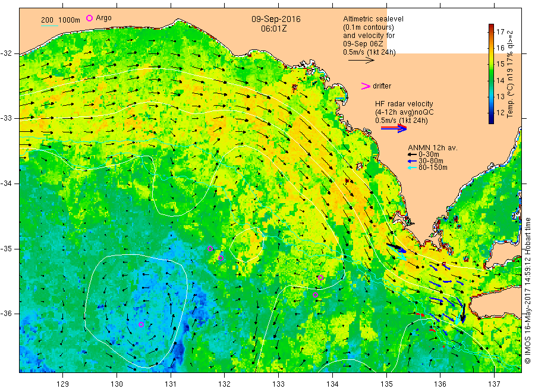
Task: Click the 131 longitude axis label
Action: [x=171, y=384]
